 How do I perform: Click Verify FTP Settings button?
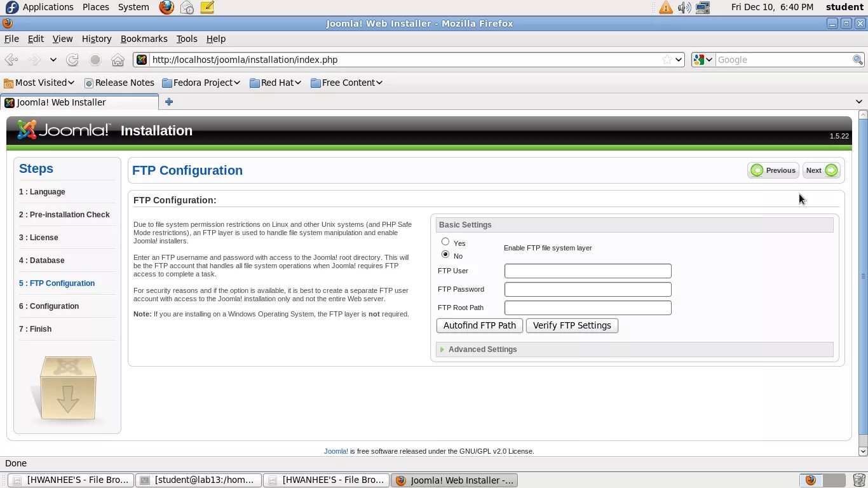572,325
